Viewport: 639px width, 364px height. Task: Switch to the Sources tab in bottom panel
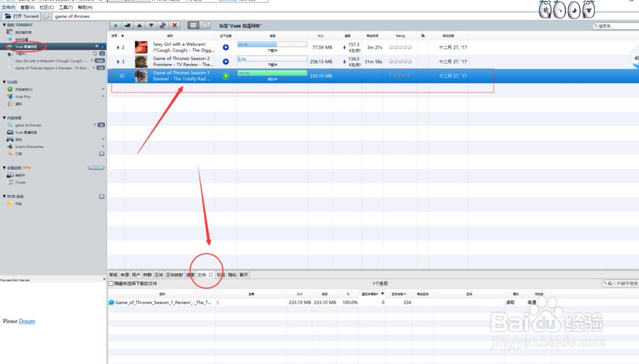click(x=125, y=275)
